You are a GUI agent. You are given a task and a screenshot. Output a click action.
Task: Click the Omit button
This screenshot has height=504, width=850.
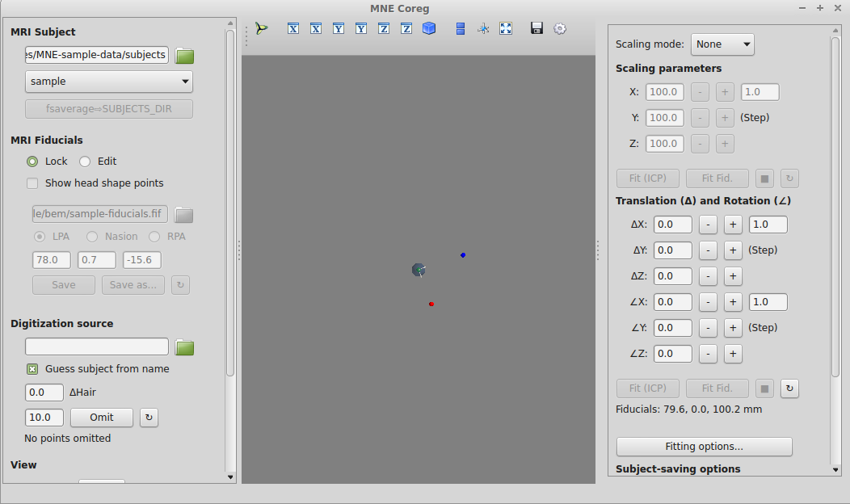(101, 418)
